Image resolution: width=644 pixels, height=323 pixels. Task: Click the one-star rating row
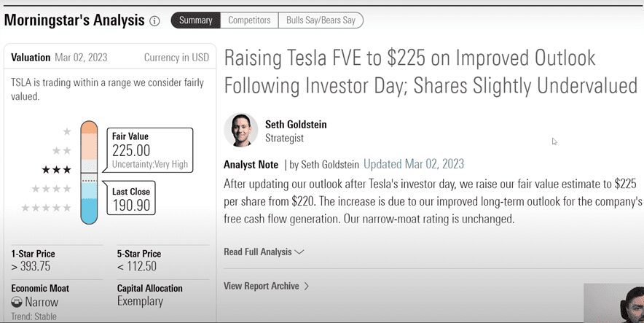pos(67,132)
